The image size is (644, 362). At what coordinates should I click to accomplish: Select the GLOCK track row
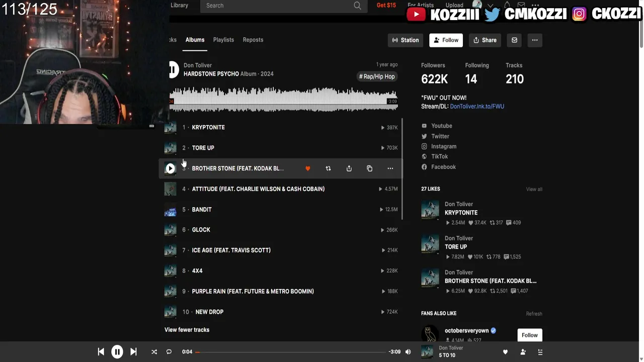click(x=281, y=230)
